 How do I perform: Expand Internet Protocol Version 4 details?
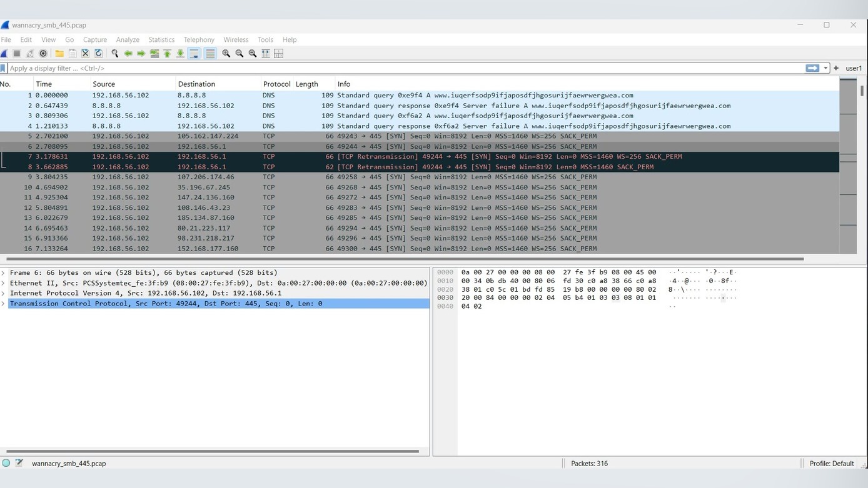pos(4,293)
